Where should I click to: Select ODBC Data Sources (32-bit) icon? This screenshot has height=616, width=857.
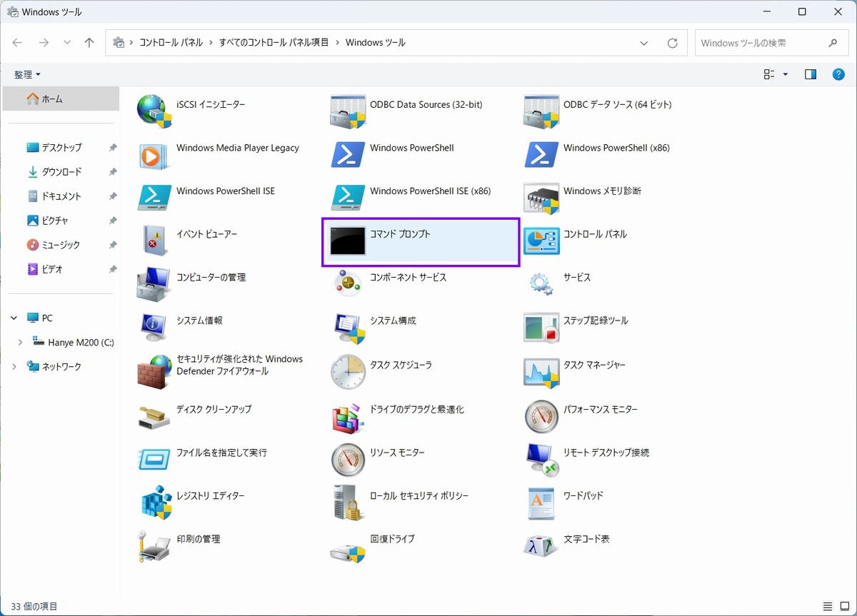[348, 111]
